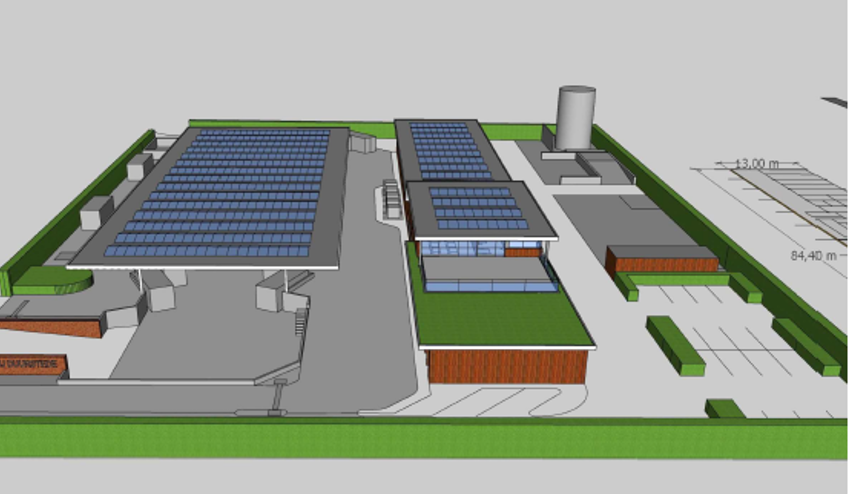Click the blue glass facade under middle roof
This screenshot has height=494, width=848.
click(462, 249)
